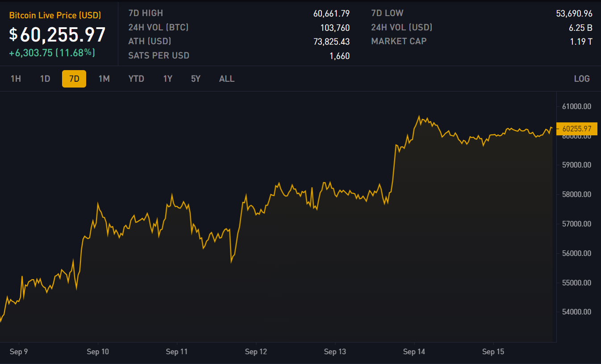Viewport: 601px width, 364px height.
Task: Toggle the LOG scale option
Action: 581,79
